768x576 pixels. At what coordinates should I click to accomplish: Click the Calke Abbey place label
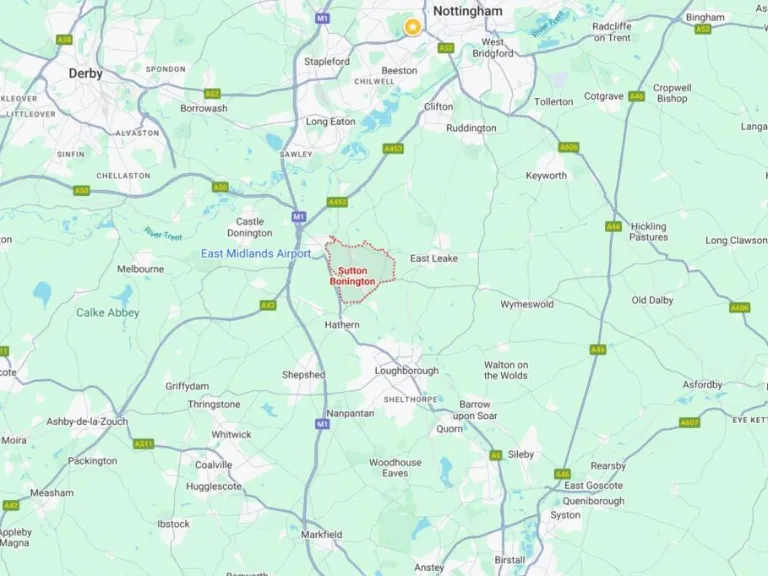pyautogui.click(x=108, y=312)
